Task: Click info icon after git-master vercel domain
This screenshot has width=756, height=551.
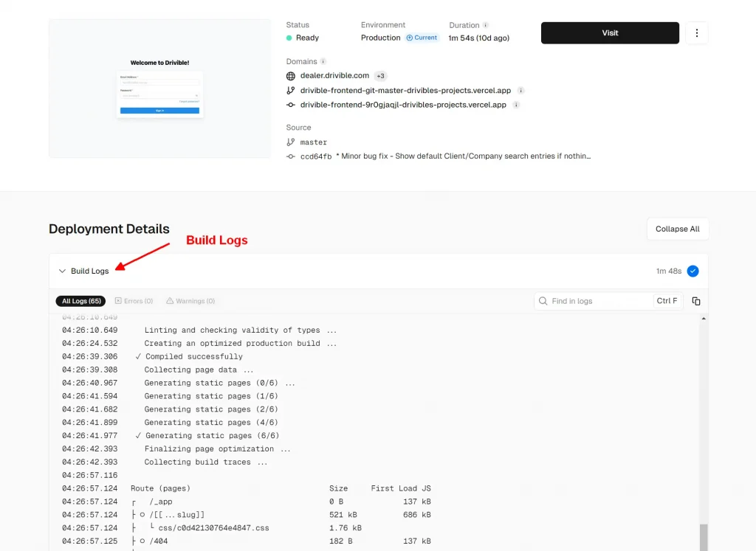Action: [520, 91]
